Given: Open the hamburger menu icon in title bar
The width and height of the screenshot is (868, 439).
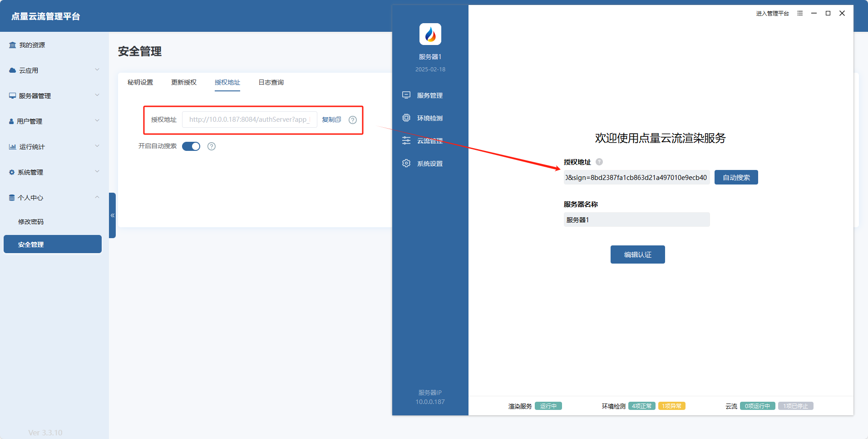Looking at the screenshot, I should (800, 14).
